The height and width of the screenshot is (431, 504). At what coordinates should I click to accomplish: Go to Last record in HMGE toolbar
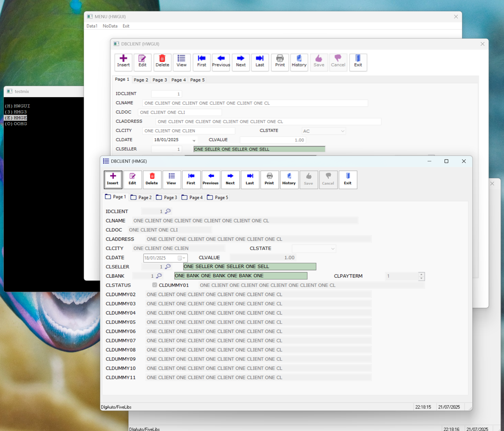250,179
